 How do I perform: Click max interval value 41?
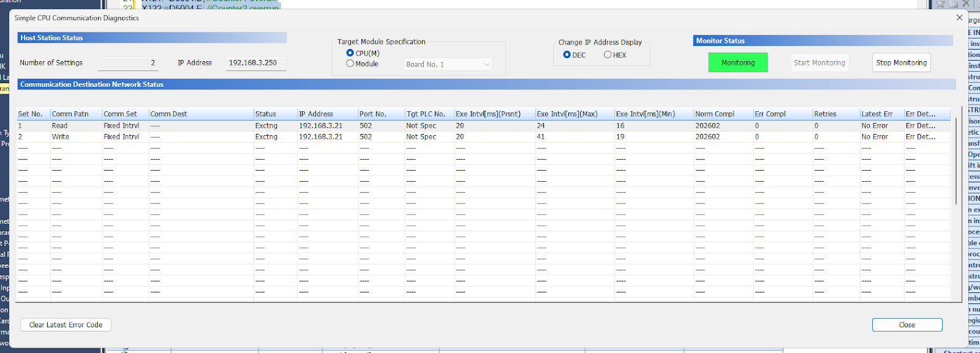(x=541, y=136)
